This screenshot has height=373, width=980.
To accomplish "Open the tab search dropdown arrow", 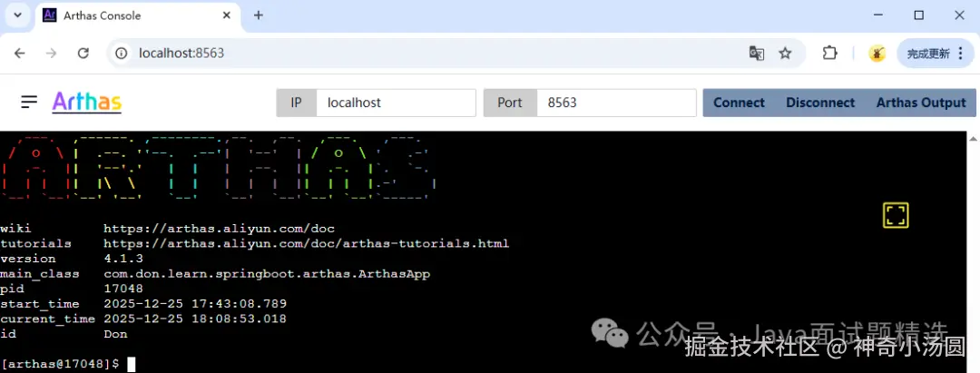I will click(17, 15).
